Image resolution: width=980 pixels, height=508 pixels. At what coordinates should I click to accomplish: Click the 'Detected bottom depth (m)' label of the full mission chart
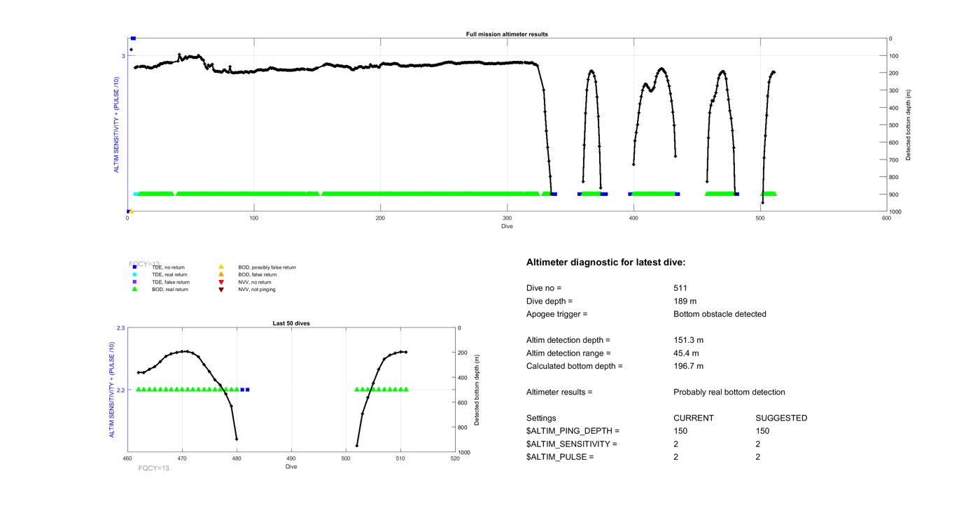(x=909, y=125)
